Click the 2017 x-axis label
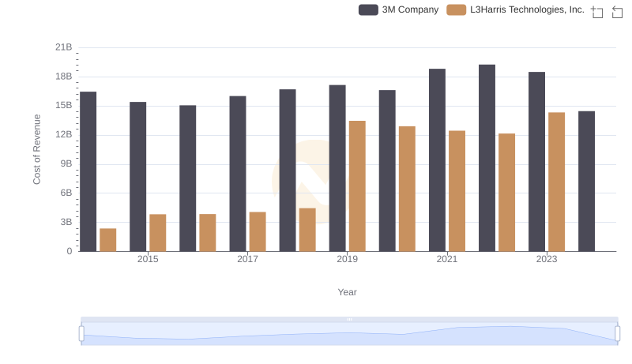Image resolution: width=632 pixels, height=364 pixels. 247,259
